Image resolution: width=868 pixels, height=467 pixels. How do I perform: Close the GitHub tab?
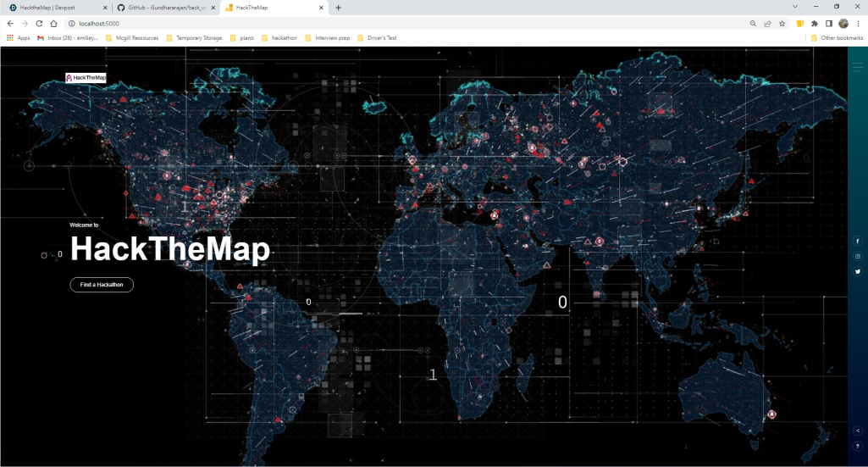213,8
